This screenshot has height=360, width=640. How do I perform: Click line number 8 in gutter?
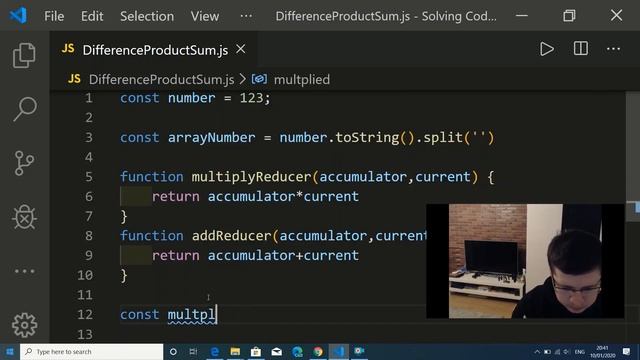click(89, 236)
